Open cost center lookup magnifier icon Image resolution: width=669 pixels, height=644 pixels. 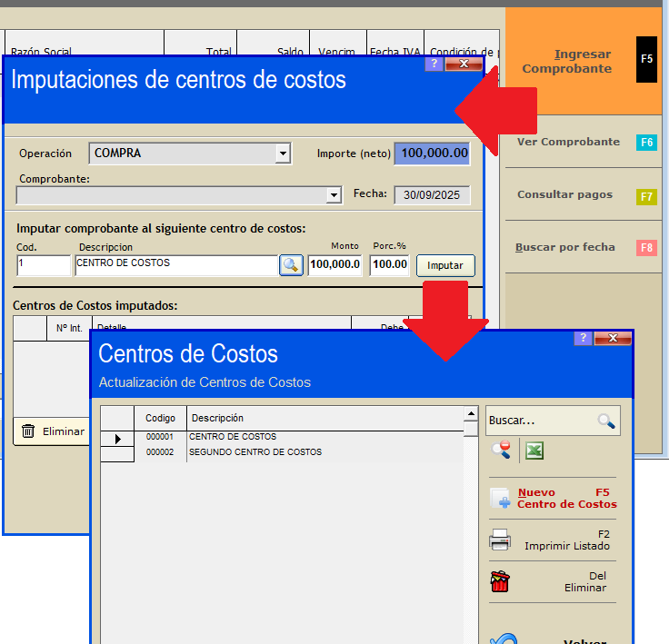tap(291, 265)
